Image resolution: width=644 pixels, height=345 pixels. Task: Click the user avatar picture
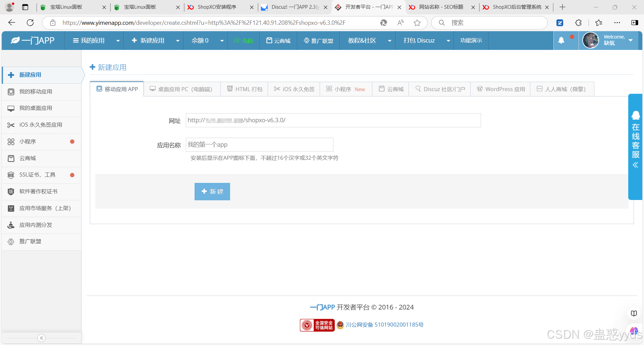point(591,41)
